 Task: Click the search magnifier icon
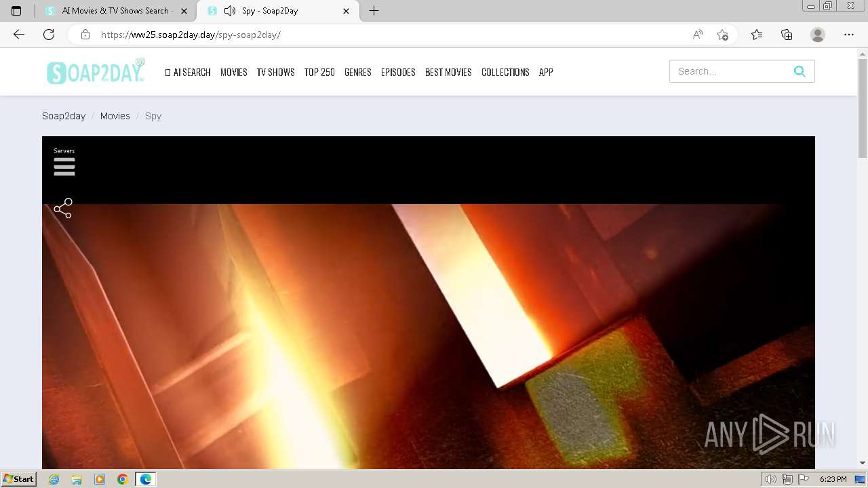pyautogui.click(x=800, y=71)
